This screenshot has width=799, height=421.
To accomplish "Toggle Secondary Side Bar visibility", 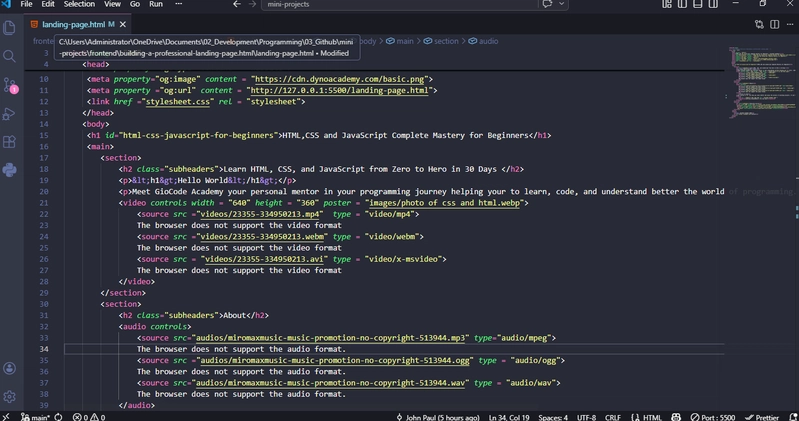I will [x=713, y=4].
